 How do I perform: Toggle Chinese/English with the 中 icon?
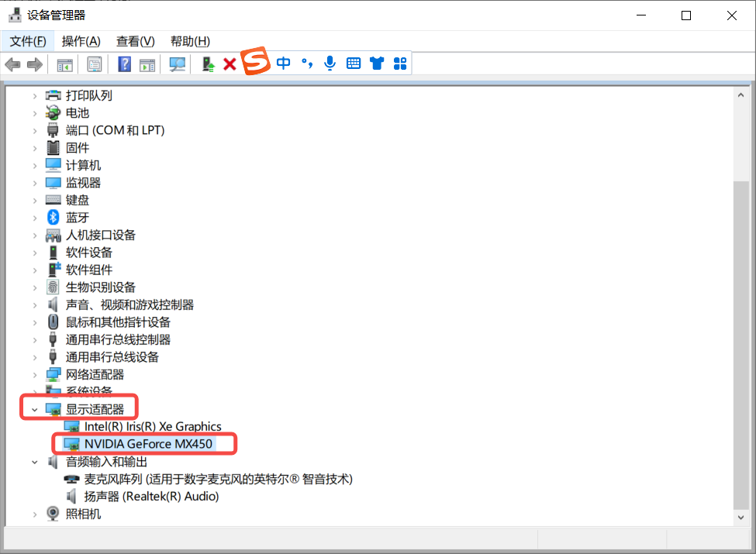pos(282,64)
